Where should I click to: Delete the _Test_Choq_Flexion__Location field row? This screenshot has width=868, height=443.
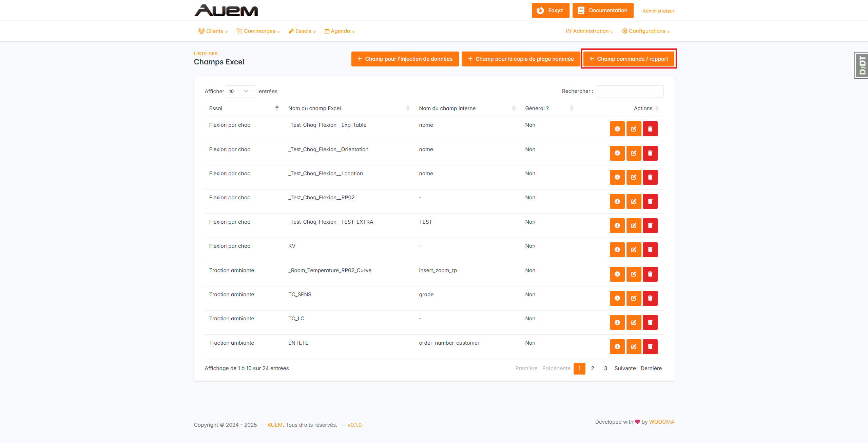pos(650,177)
